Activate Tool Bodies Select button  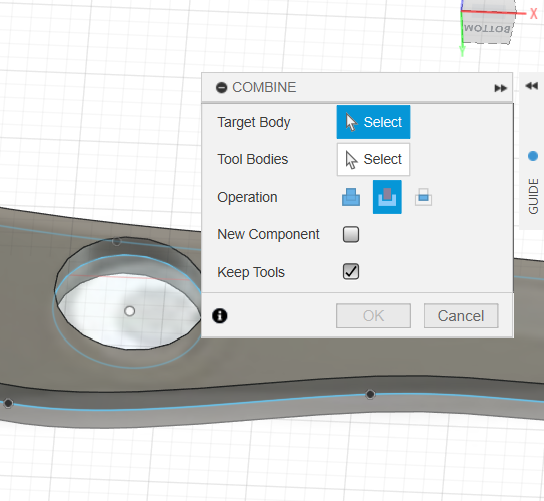[x=373, y=159]
